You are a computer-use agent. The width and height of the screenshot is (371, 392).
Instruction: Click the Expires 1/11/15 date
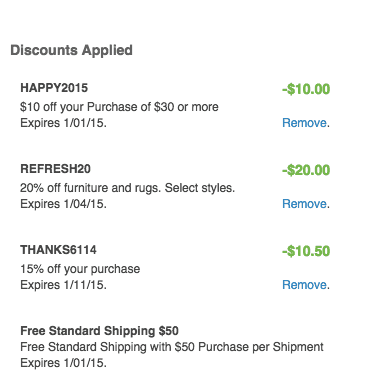(63, 285)
